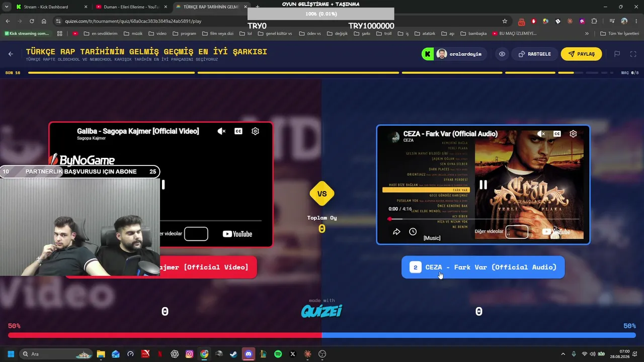Open the 'bambaşka' bookmark folder
This screenshot has height=362, width=644.
coord(473,34)
